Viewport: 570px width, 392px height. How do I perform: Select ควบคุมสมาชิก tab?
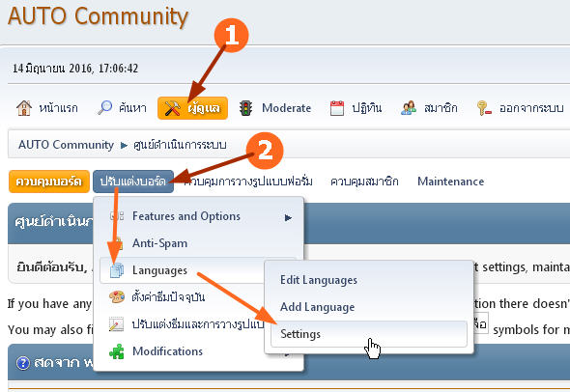(x=364, y=182)
